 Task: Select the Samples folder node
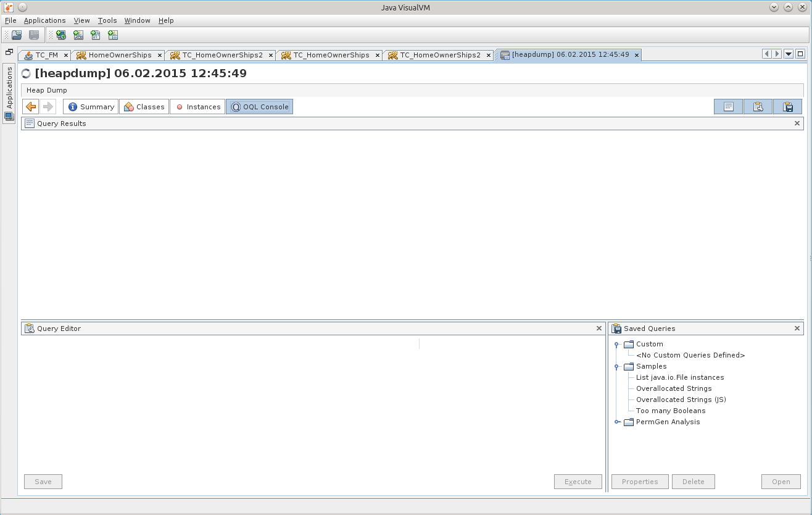pos(651,367)
